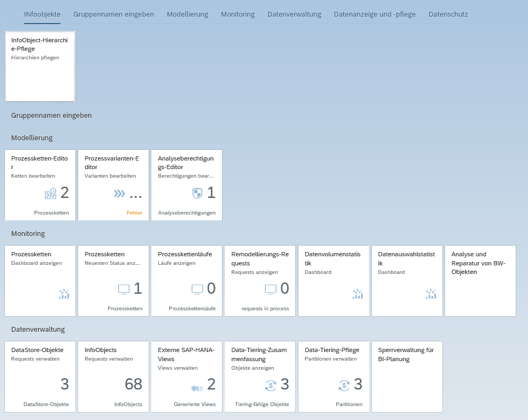The image size is (528, 420).
Task: Click the monitor icon in Prozesskettenläufe tile
Action: (x=197, y=289)
